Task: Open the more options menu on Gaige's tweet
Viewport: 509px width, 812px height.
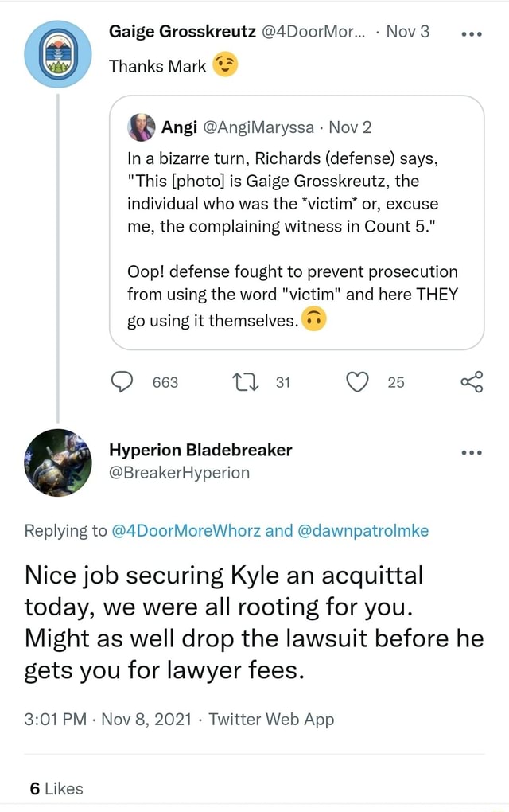Action: click(x=471, y=33)
